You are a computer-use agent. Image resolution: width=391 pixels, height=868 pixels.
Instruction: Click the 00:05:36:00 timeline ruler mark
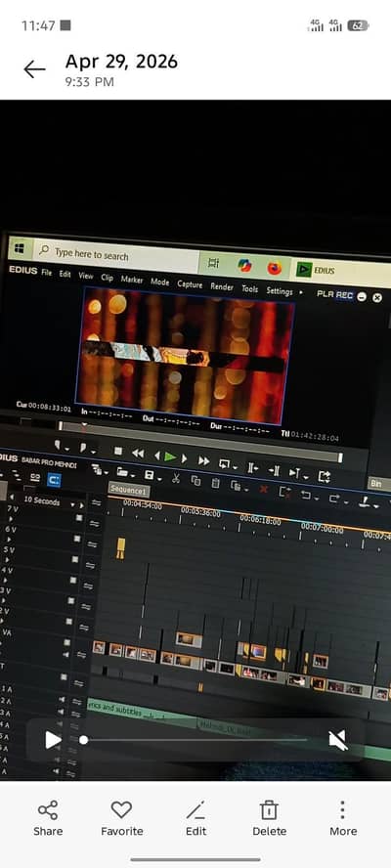coord(200,514)
